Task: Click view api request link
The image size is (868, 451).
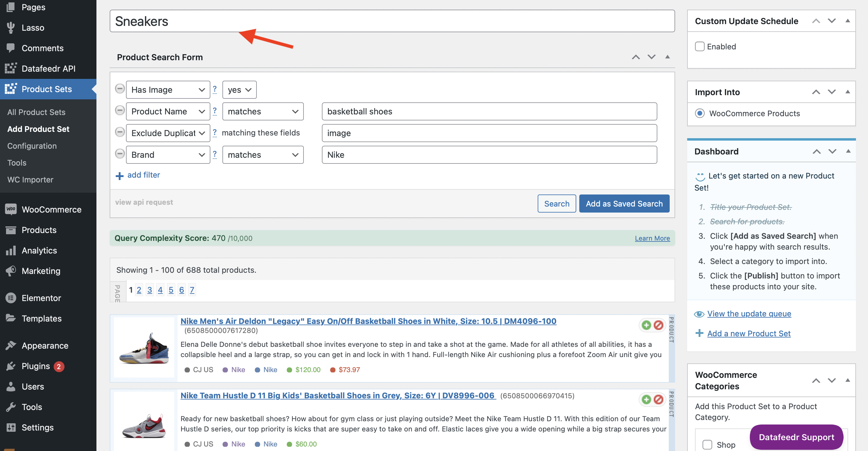Action: point(144,202)
